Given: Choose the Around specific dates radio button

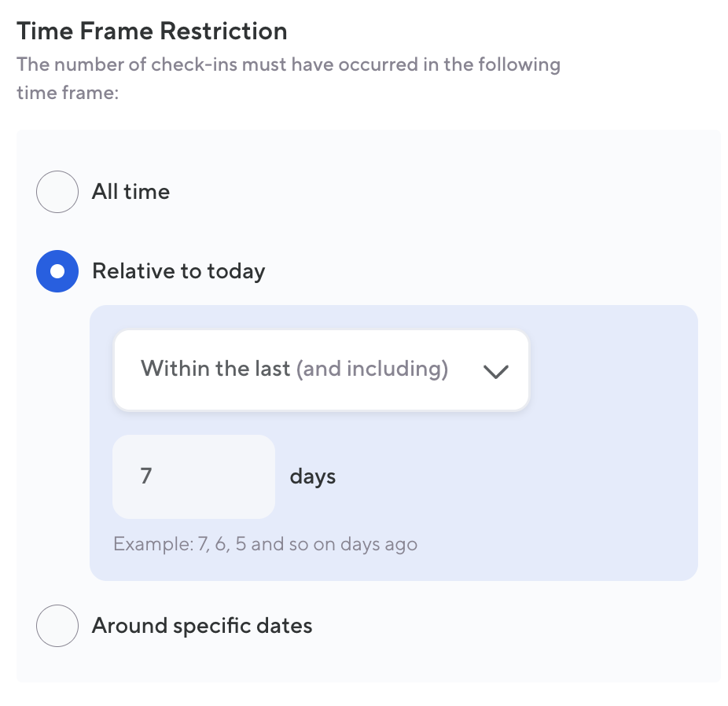Looking at the screenshot, I should (57, 626).
